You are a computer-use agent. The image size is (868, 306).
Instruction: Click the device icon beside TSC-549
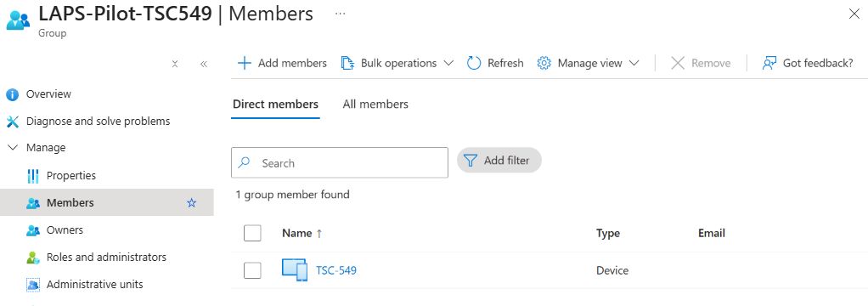pyautogui.click(x=295, y=270)
